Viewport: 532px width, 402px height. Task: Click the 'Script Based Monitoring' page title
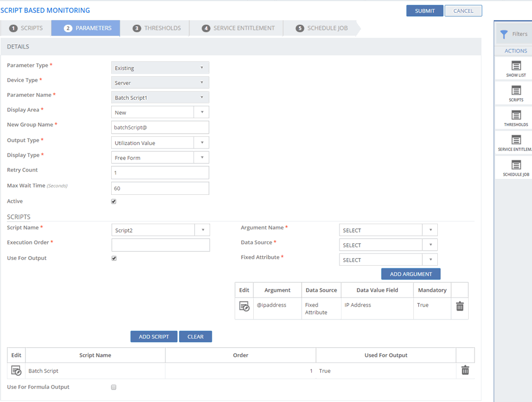click(x=45, y=11)
